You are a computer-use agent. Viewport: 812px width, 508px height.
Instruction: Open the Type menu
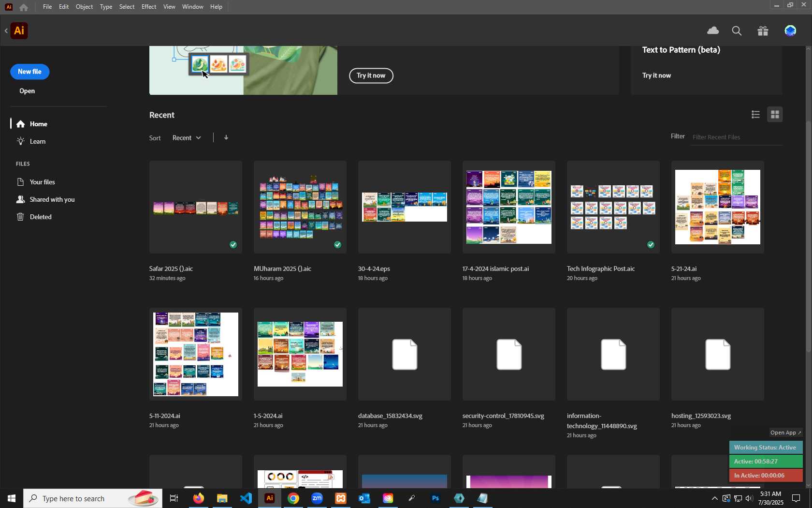106,7
